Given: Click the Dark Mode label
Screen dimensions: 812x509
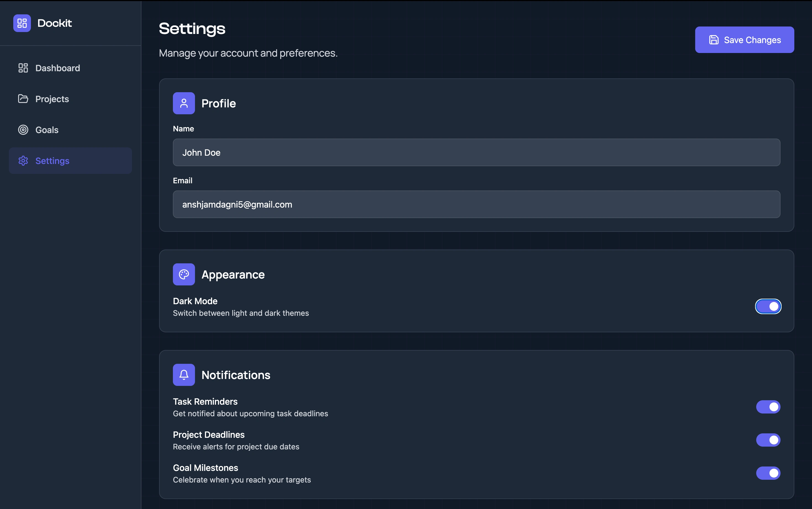Looking at the screenshot, I should pyautogui.click(x=195, y=301).
